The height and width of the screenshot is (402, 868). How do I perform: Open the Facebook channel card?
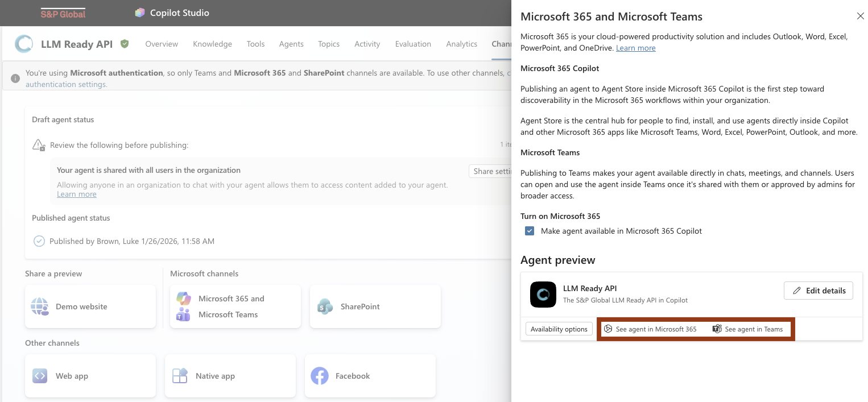point(370,376)
